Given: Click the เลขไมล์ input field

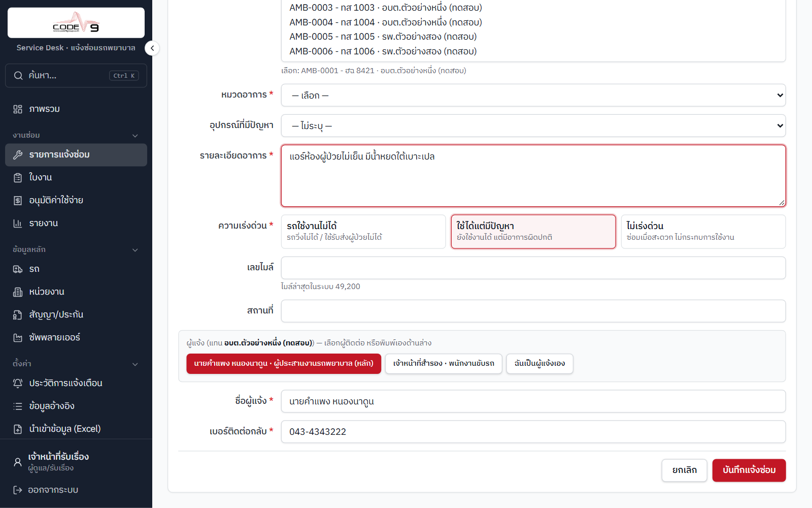Looking at the screenshot, I should click(x=533, y=268).
